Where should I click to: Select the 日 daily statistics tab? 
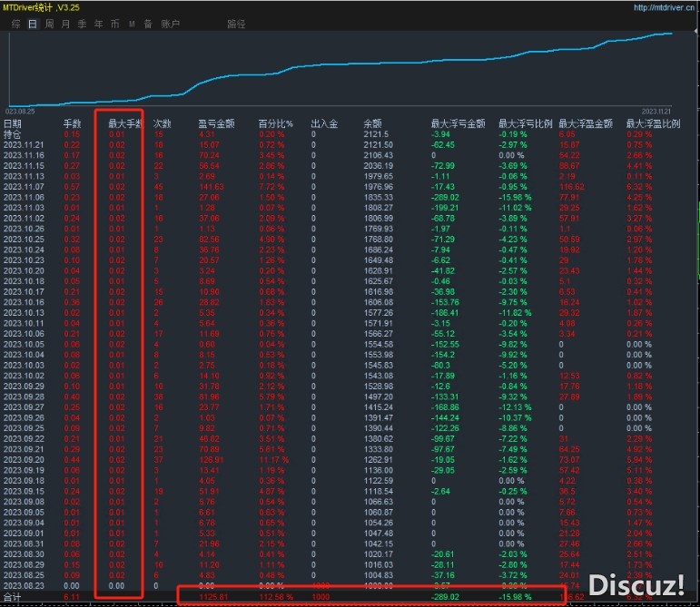[x=33, y=24]
